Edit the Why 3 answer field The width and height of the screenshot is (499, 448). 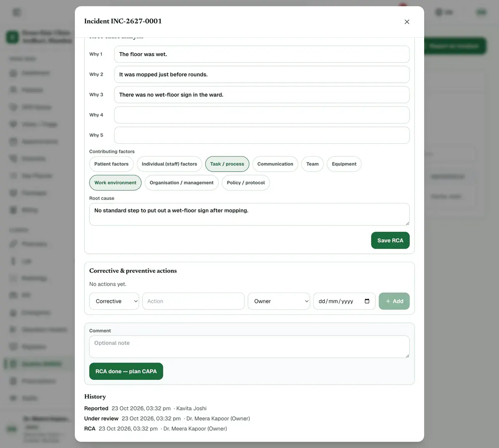[262, 95]
